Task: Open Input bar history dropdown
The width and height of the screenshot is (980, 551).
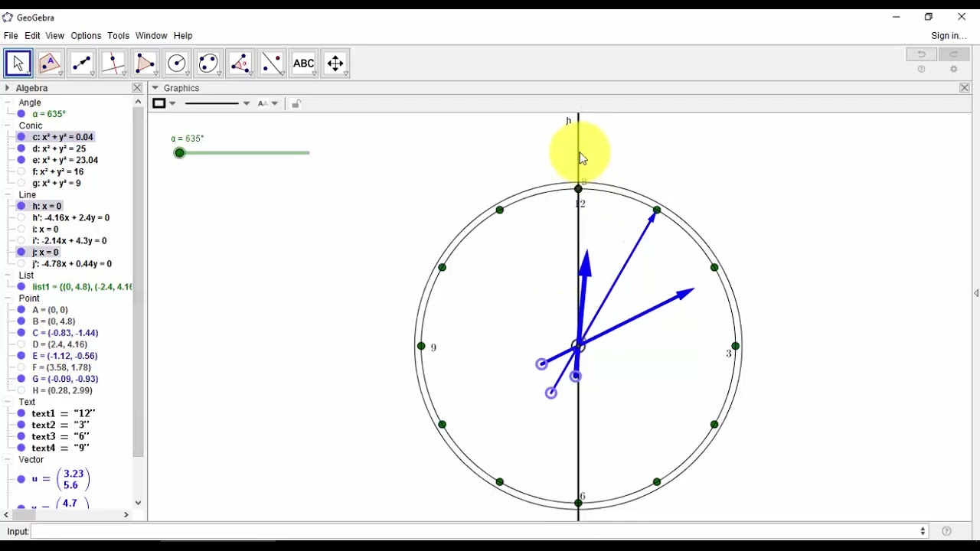Action: 923,531
